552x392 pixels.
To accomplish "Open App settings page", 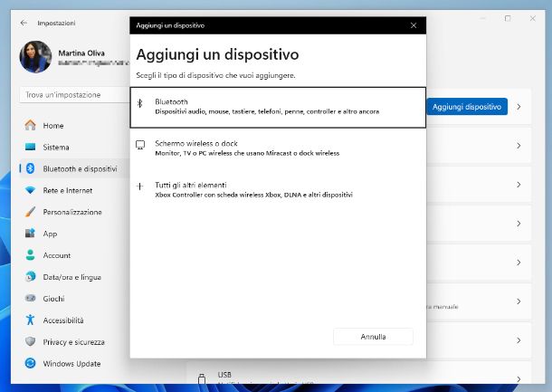I will point(50,234).
